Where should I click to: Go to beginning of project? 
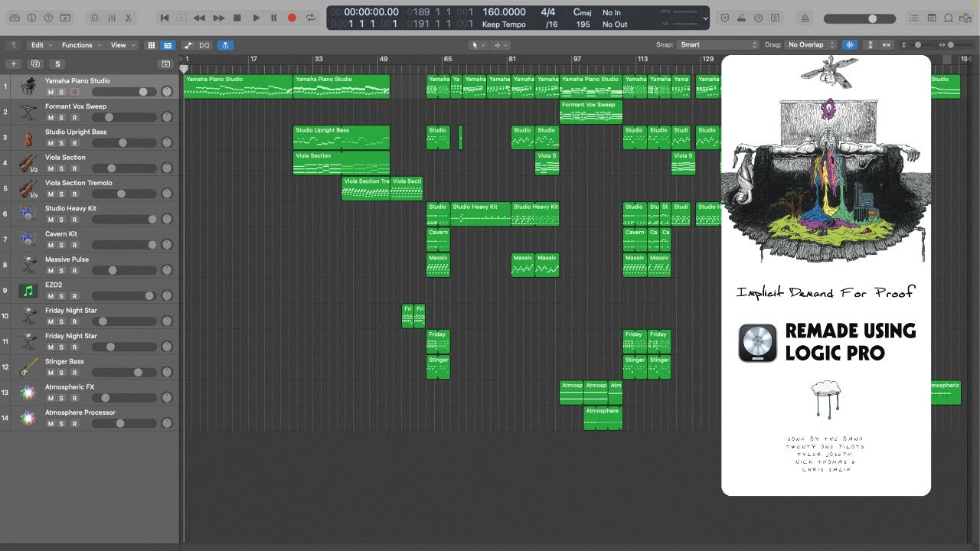[x=165, y=18]
